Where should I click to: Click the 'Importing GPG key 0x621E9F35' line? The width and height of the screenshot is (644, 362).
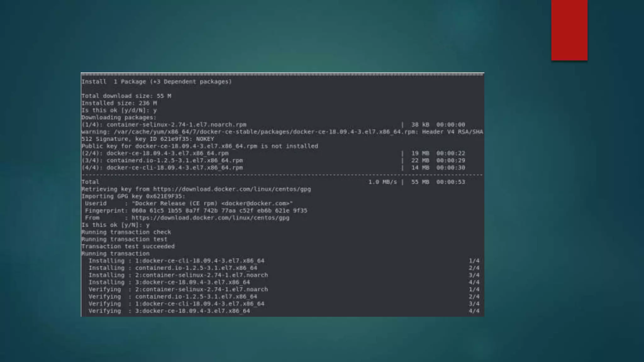click(133, 196)
